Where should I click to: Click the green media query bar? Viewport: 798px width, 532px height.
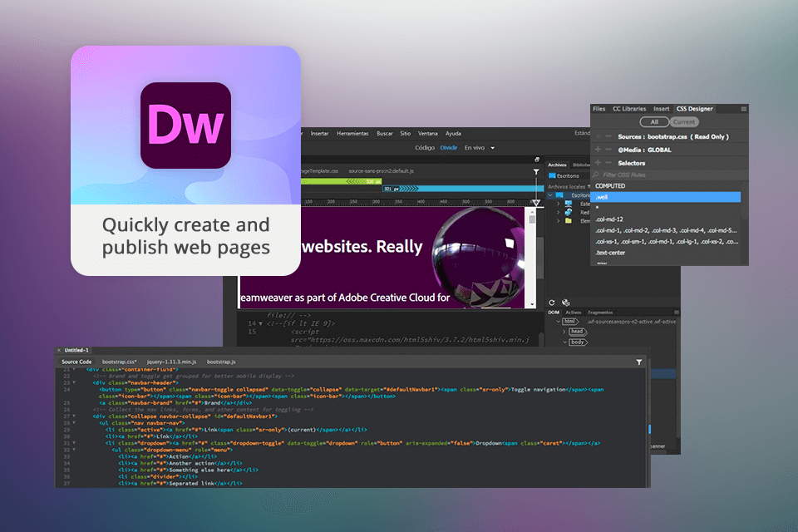point(342,181)
